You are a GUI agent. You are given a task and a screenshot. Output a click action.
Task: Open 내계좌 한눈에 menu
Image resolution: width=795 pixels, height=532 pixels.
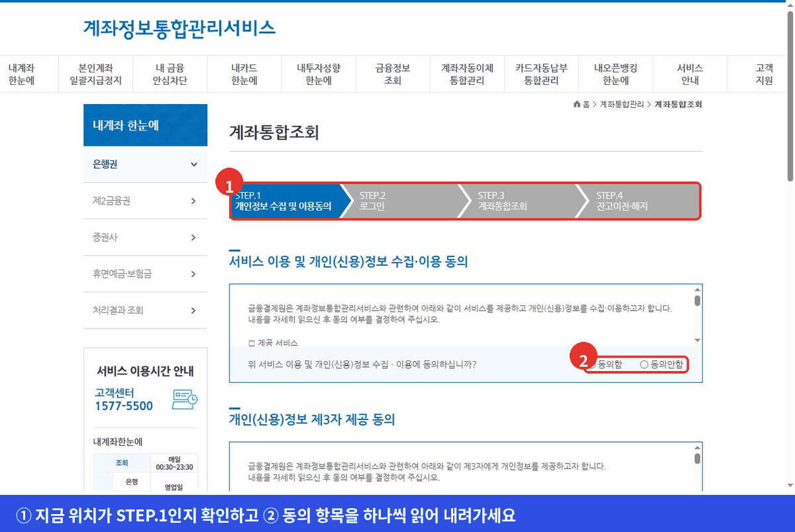pyautogui.click(x=21, y=74)
